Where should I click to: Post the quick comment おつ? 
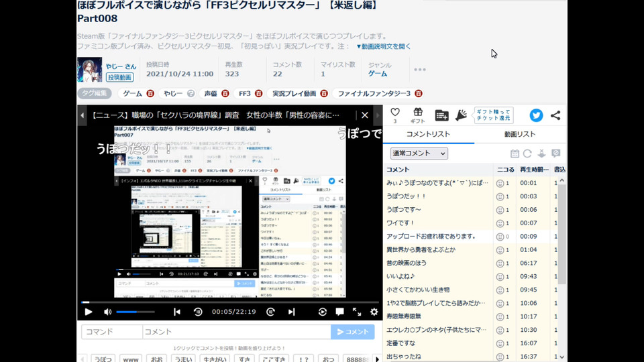pyautogui.click(x=328, y=359)
